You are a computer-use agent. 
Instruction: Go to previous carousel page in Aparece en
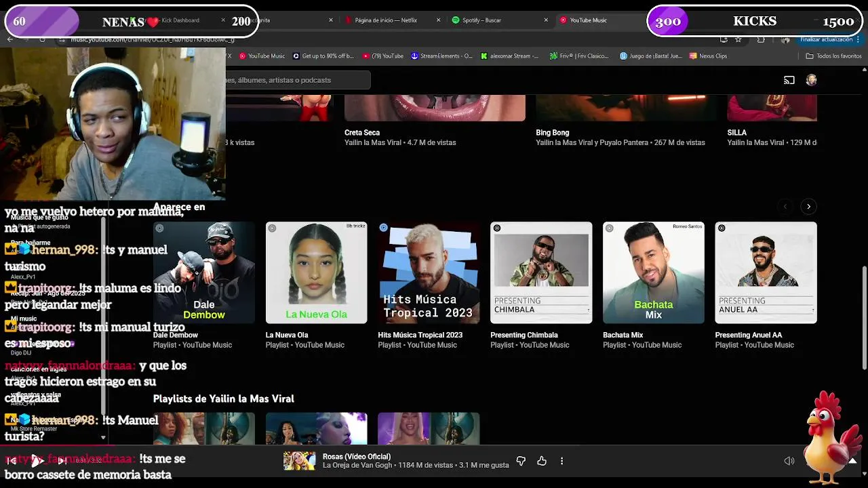pyautogui.click(x=785, y=206)
